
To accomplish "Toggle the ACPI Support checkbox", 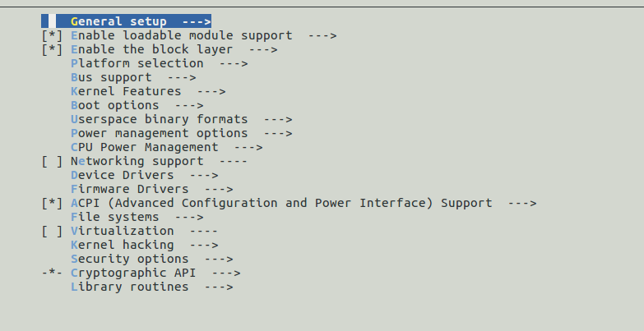I will [x=51, y=203].
